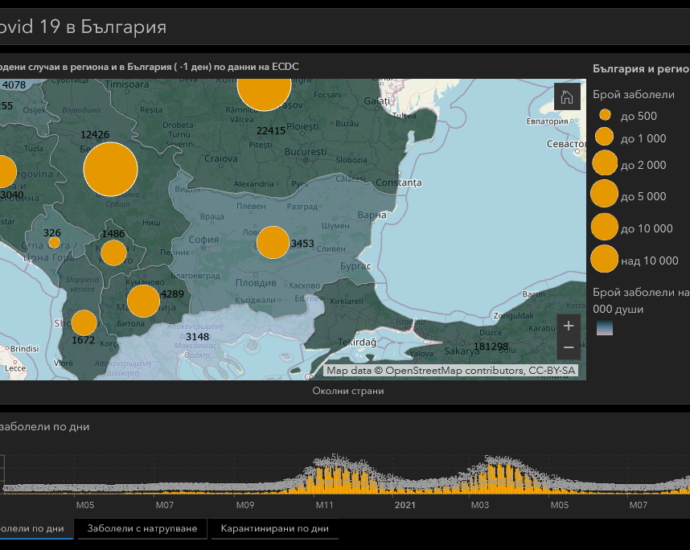
Task: Click the 'София' city label on map
Action: [x=203, y=239]
